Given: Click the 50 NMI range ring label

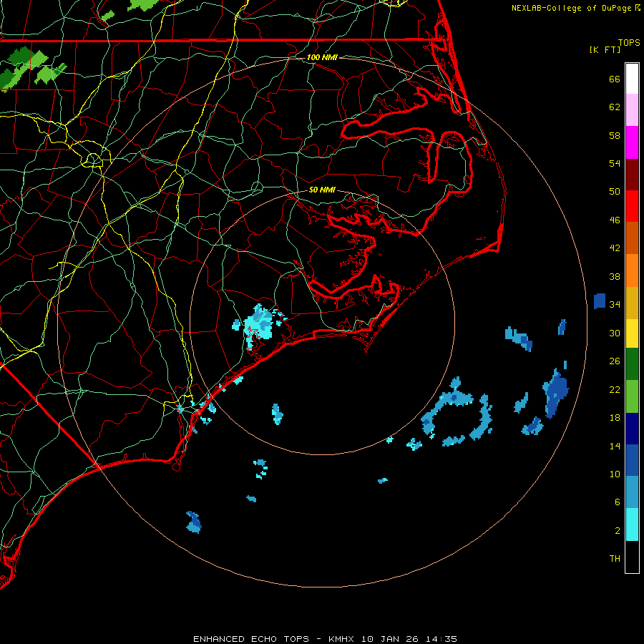Looking at the screenshot, I should click(322, 190).
